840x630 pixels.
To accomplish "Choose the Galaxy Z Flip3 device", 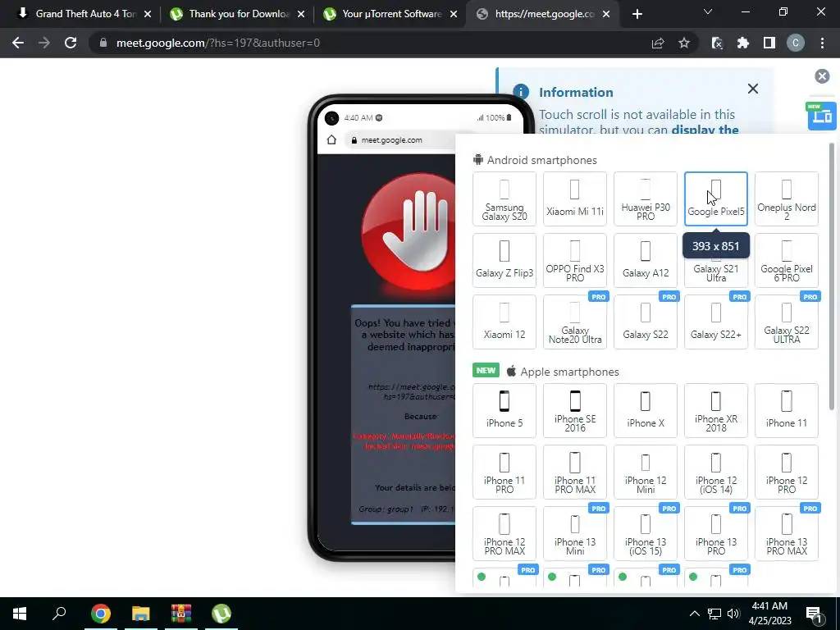I will (504, 260).
